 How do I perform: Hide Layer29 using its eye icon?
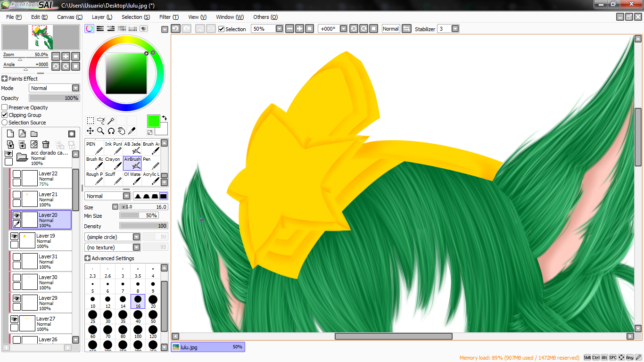17,298
